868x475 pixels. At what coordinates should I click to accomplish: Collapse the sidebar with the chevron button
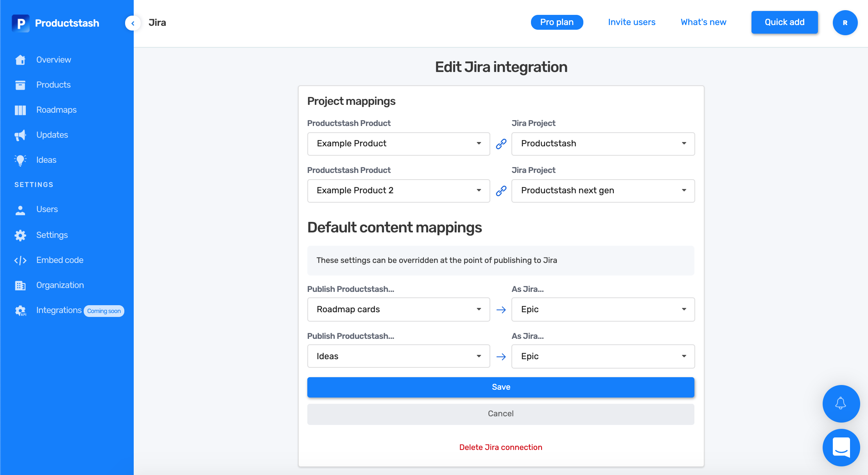(x=133, y=23)
